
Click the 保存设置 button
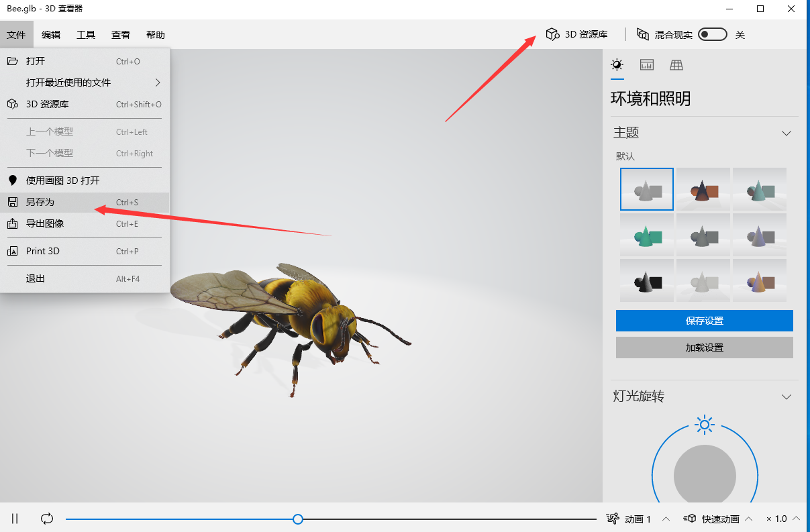705,321
